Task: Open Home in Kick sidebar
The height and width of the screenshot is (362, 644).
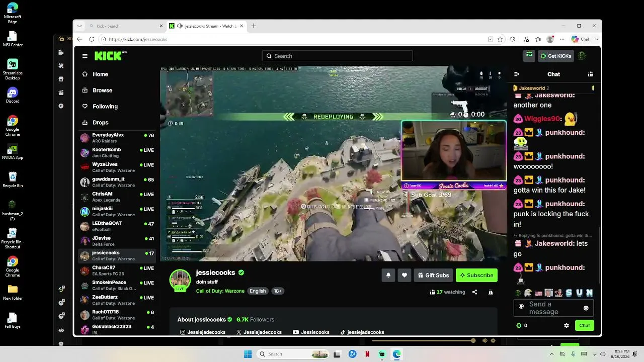Action: pos(100,74)
